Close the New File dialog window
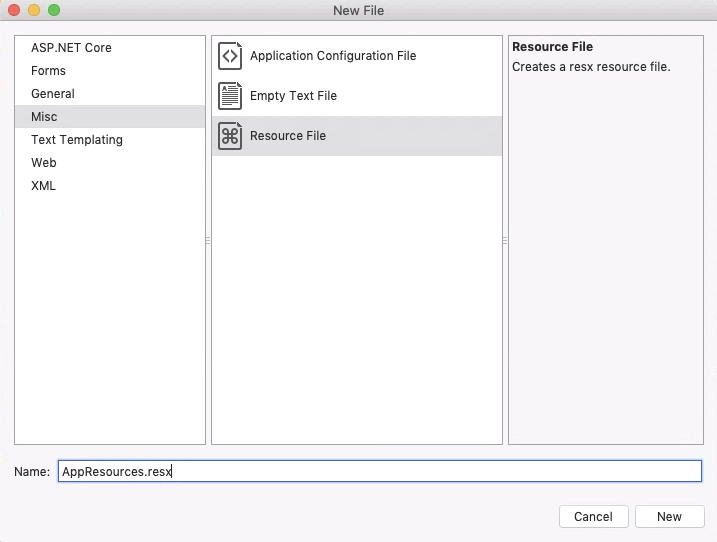The height and width of the screenshot is (542, 717). [14, 10]
